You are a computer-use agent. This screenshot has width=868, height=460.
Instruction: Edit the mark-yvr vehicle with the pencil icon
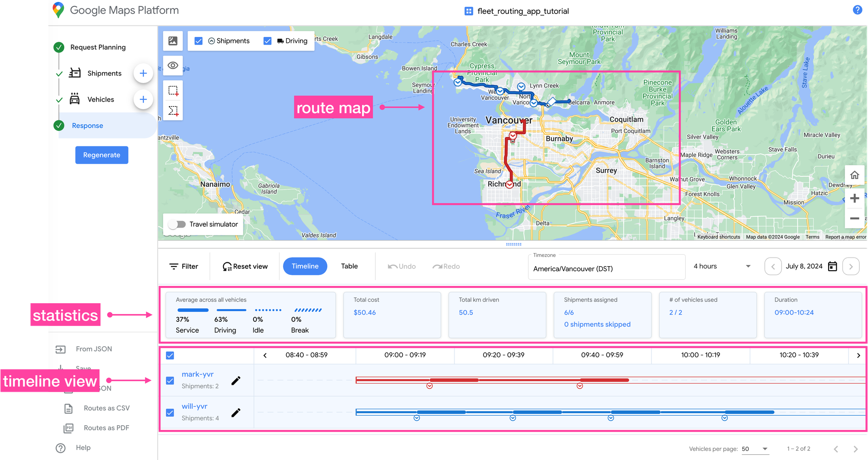pos(236,380)
